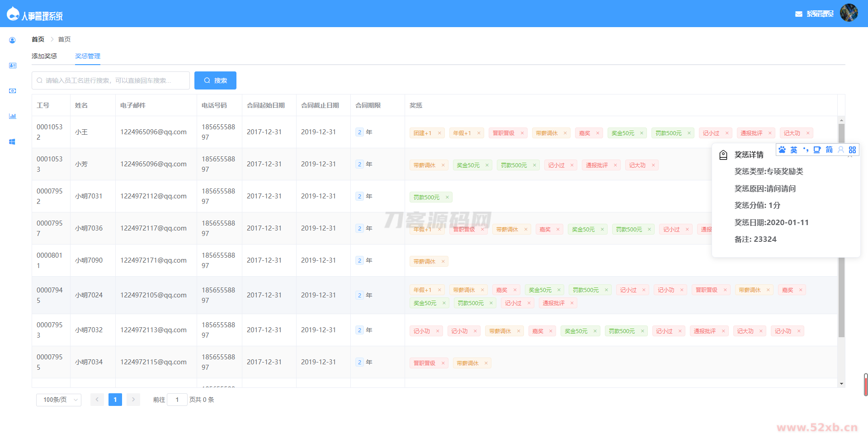The height and width of the screenshot is (438, 868).
Task: Open the IME four-square toolbox icon
Action: (852, 150)
